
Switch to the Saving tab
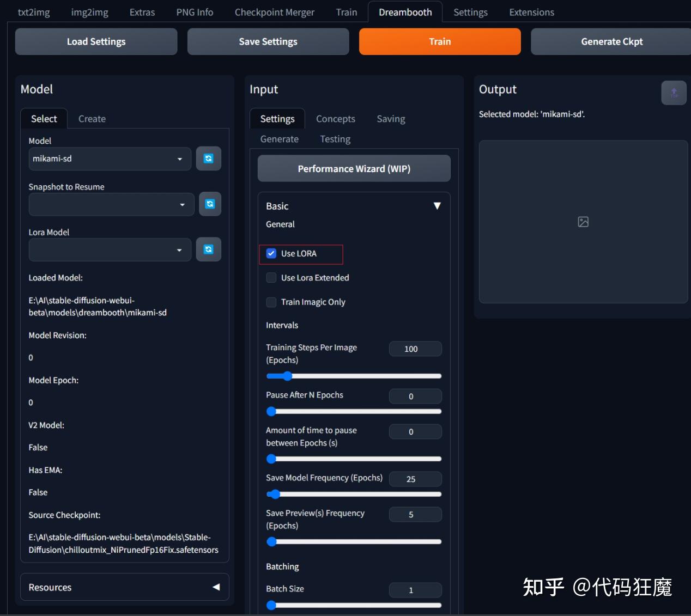[x=391, y=119]
